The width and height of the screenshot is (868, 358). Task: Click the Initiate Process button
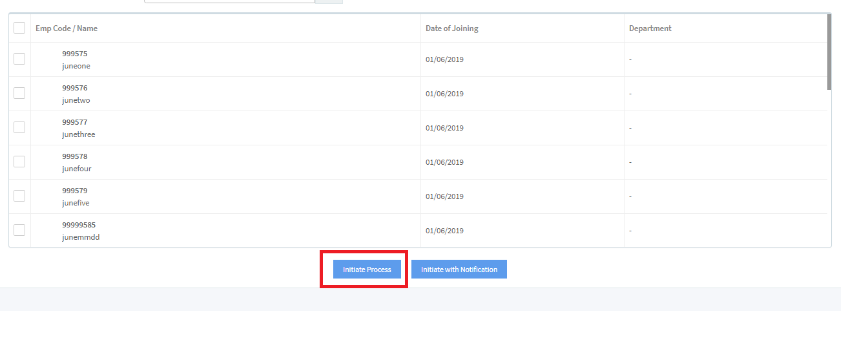tap(367, 269)
